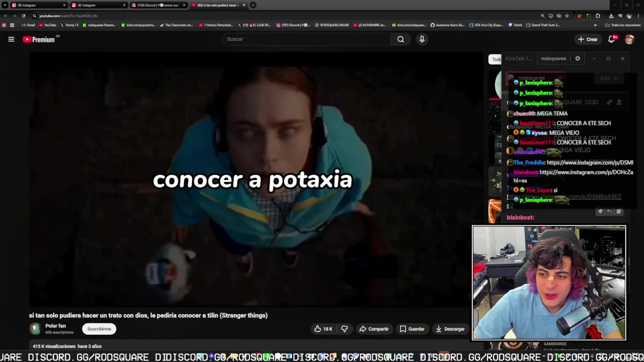Viewport: 644px width, 362px height.
Task: Download the video with Descargar
Action: coord(450,329)
